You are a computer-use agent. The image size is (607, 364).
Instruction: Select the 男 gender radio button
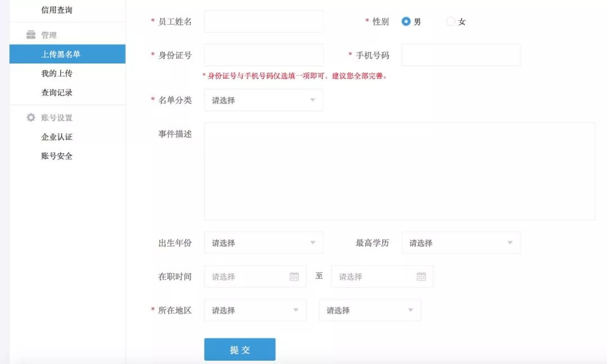404,21
